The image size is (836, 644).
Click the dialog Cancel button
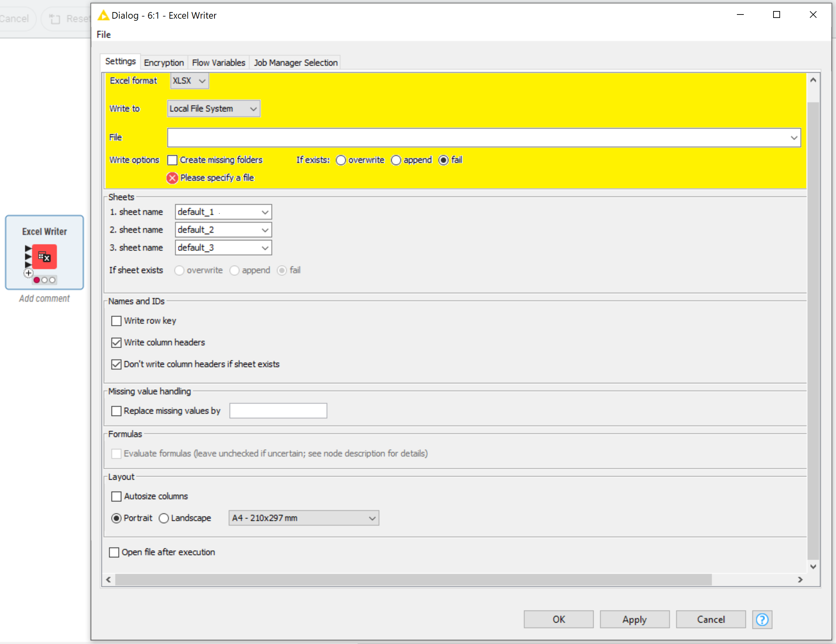click(x=710, y=619)
